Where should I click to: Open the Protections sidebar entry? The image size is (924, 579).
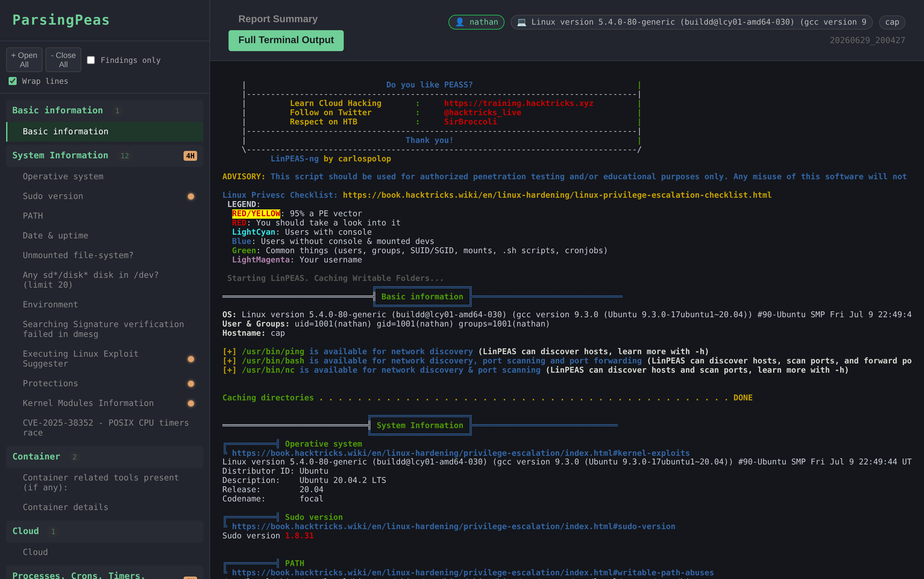point(104,383)
